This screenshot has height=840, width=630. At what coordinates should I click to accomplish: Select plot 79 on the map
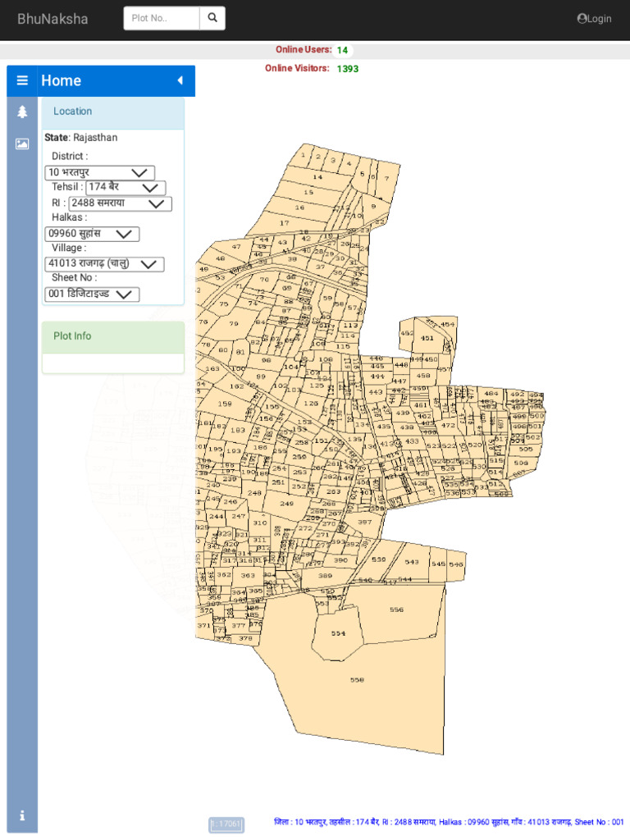tap(234, 323)
